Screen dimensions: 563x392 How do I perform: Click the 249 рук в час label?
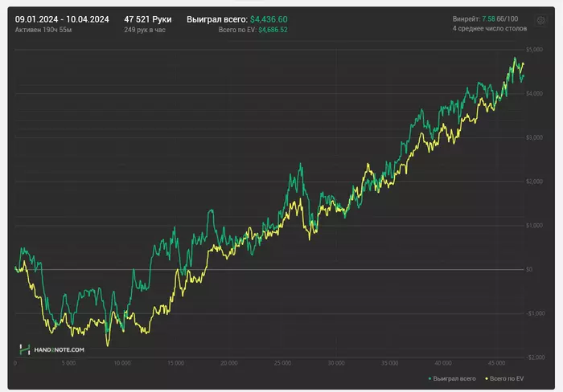[146, 30]
